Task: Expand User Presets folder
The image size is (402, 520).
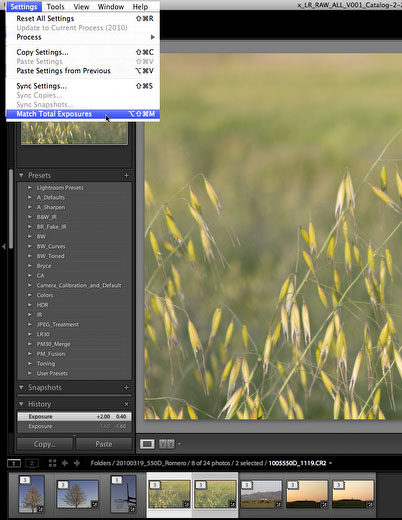Action: coord(30,373)
